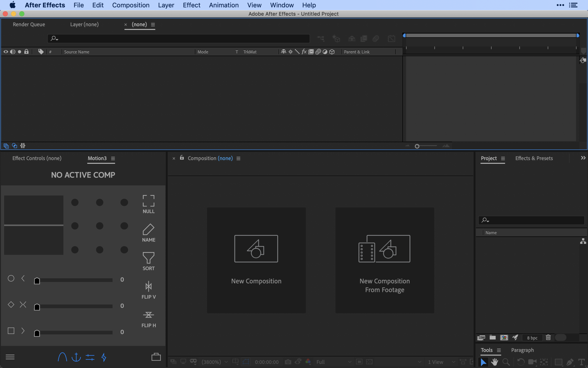Toggle the Composition panel lock icon
The width and height of the screenshot is (588, 368).
182,158
